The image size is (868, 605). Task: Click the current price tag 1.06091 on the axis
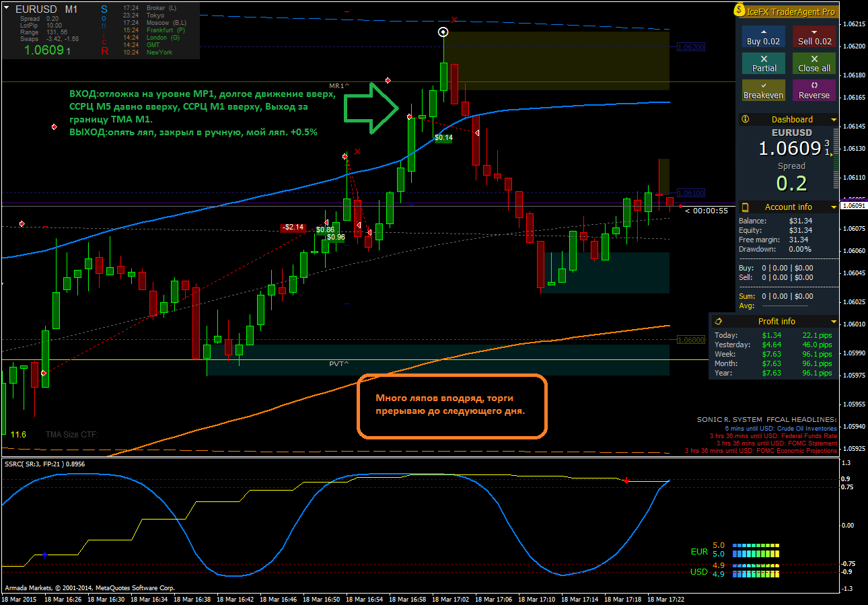click(x=854, y=206)
